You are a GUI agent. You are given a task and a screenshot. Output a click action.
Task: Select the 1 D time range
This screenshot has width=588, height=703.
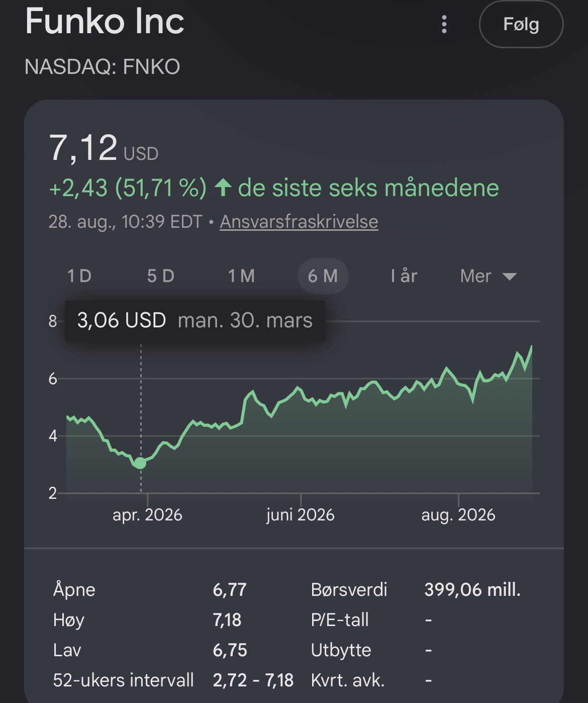(x=79, y=276)
